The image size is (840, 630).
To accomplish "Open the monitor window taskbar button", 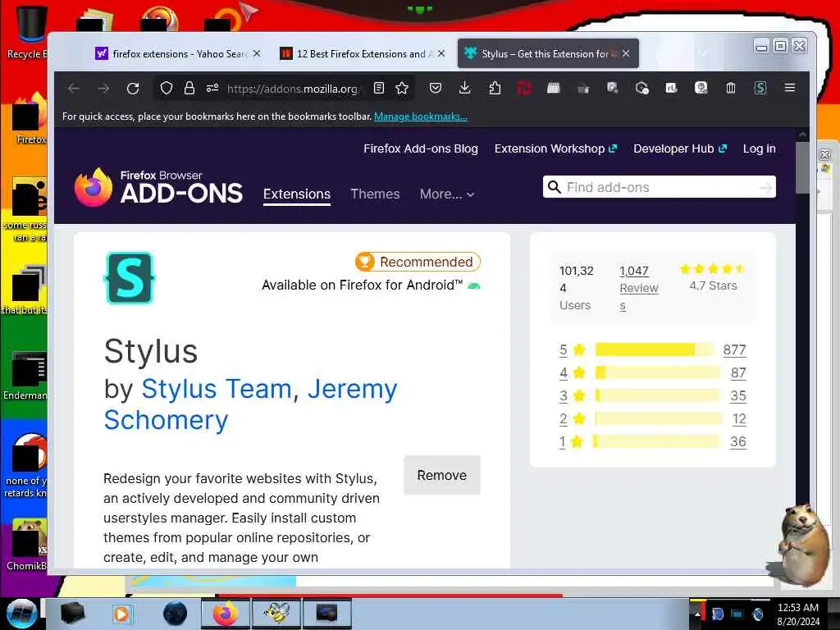I will click(326, 614).
